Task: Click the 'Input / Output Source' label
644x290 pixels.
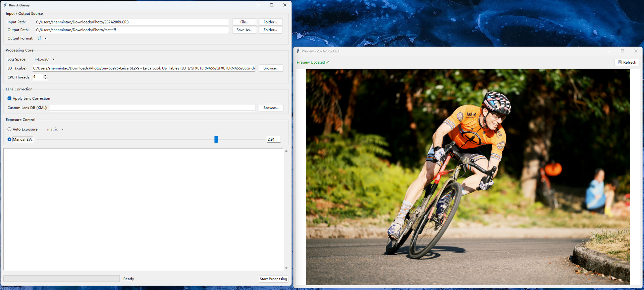Action: [24, 14]
